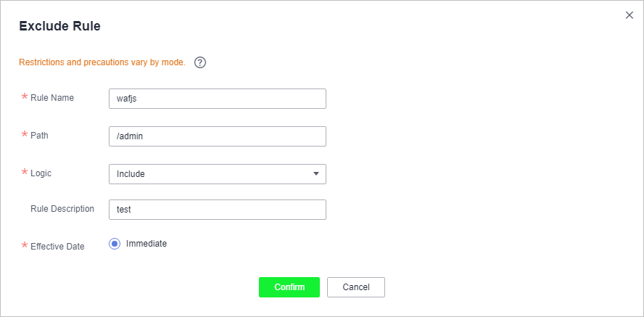Open the help question mark icon

pos(200,63)
